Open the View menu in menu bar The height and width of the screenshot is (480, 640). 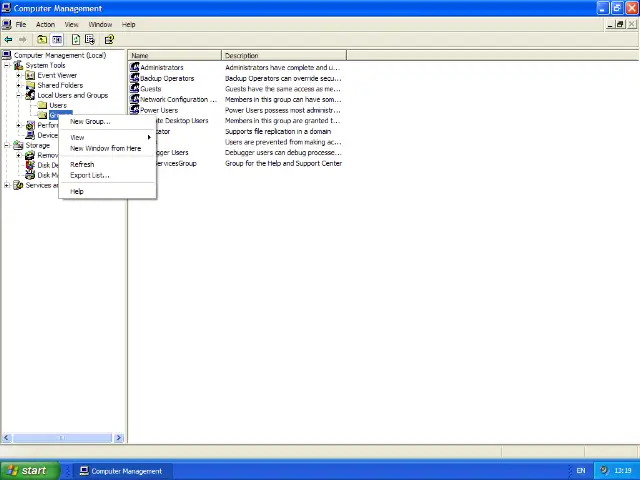[x=71, y=24]
